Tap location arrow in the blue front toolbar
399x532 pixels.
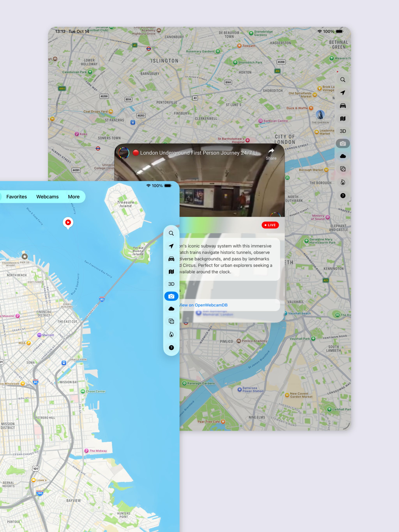point(171,246)
